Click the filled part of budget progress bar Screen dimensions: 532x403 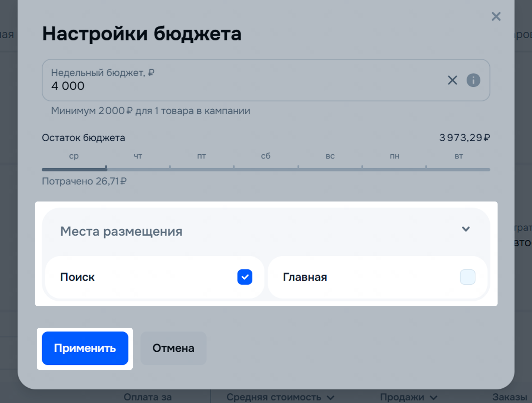(74, 169)
